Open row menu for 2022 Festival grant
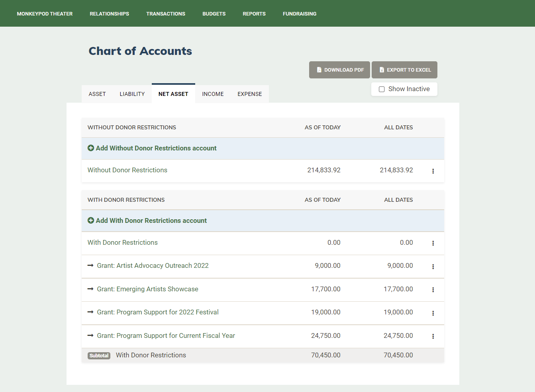This screenshot has height=392, width=535. (x=433, y=313)
